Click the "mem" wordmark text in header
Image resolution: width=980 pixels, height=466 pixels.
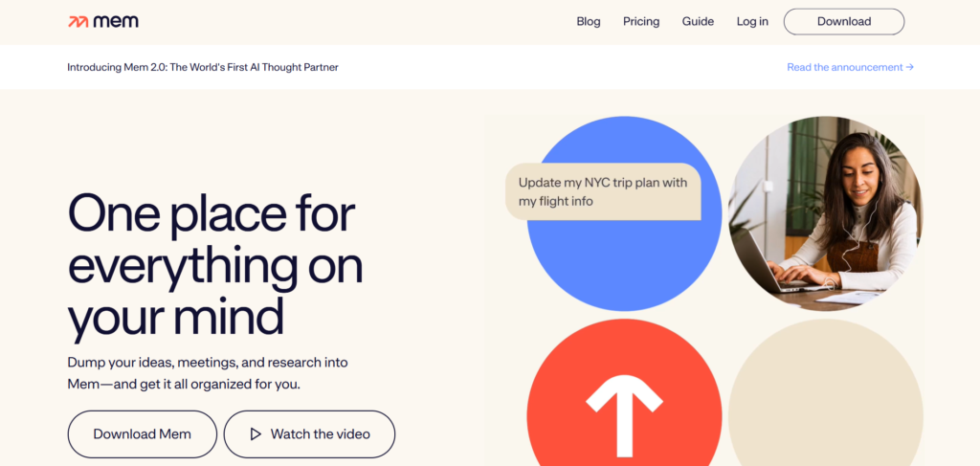click(x=116, y=22)
